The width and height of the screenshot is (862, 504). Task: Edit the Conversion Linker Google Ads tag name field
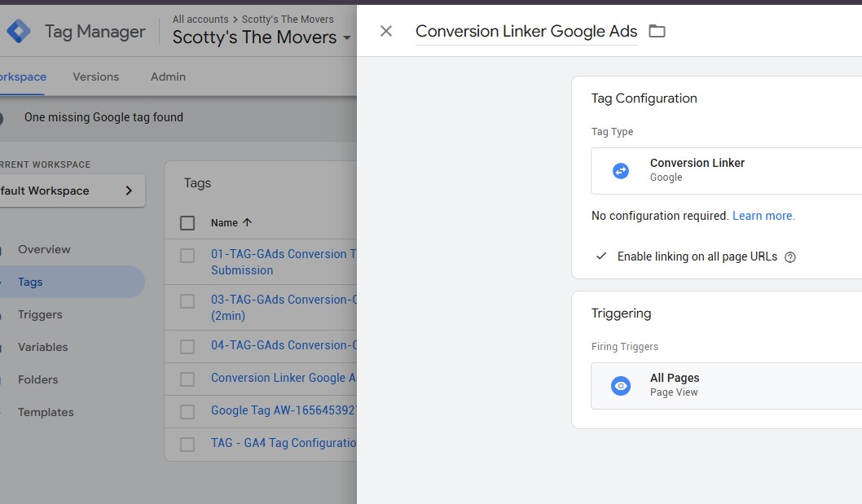point(526,31)
